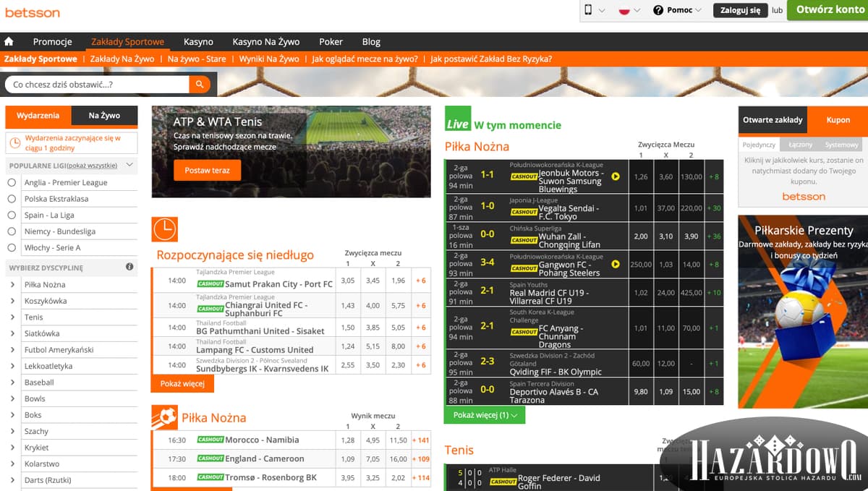Switch to the Na Żywo sidebar tab
This screenshot has width=868, height=491.
(x=104, y=116)
